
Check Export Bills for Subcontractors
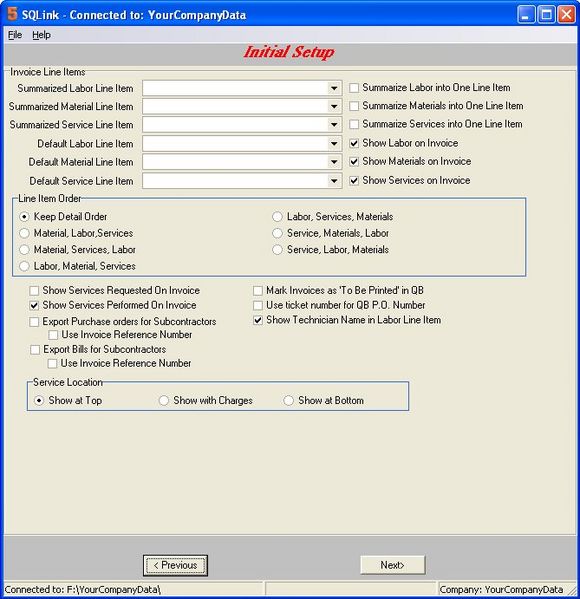[35, 350]
